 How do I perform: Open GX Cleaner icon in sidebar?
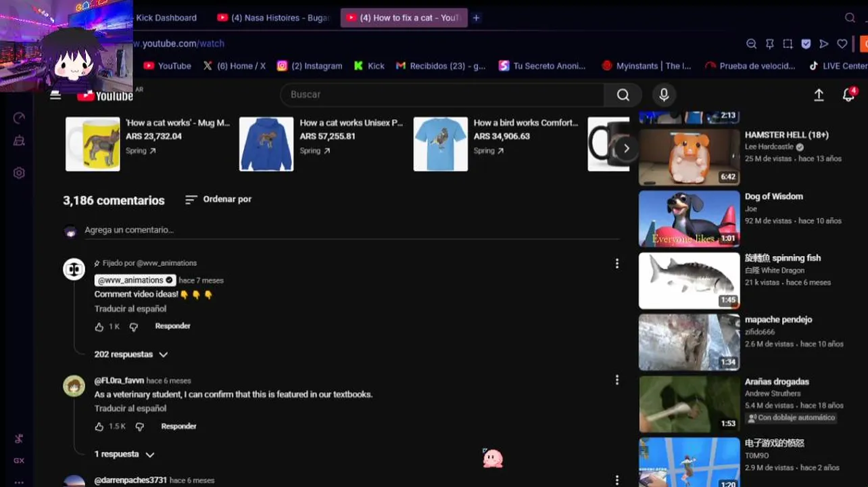click(19, 141)
